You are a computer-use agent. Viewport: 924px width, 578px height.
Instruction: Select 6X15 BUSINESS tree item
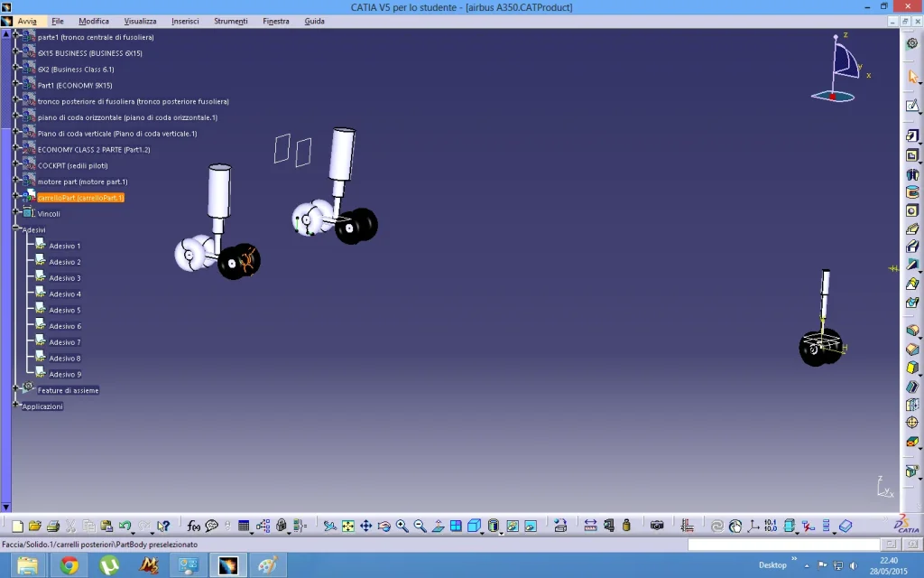coord(89,53)
